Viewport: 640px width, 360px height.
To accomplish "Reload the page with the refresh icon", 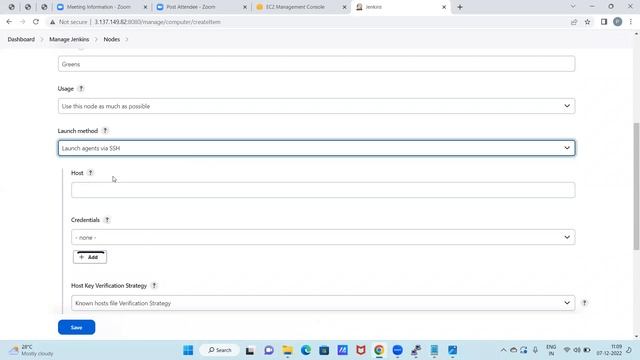I will coord(36,22).
